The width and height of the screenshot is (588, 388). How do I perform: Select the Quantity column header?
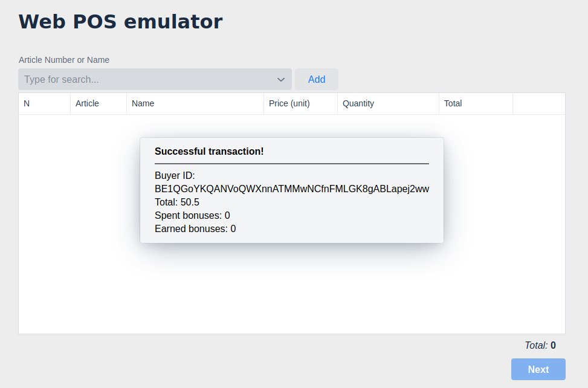[358, 103]
